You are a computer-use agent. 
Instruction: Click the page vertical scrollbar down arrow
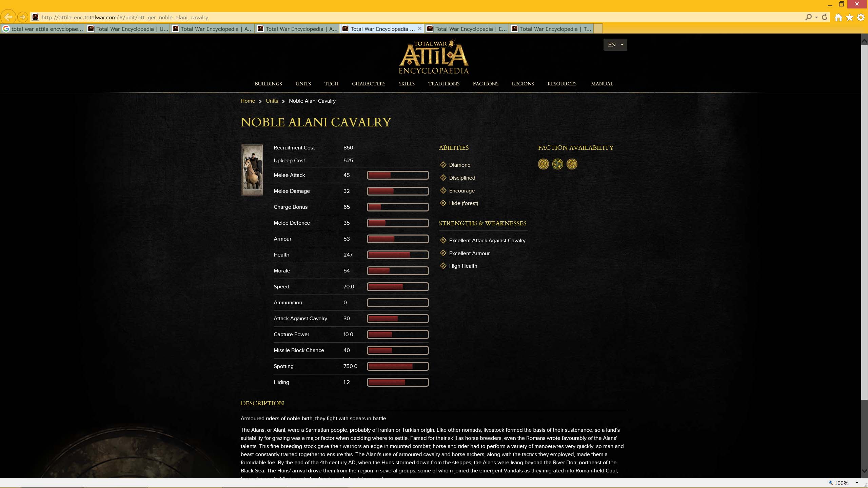coord(864,471)
